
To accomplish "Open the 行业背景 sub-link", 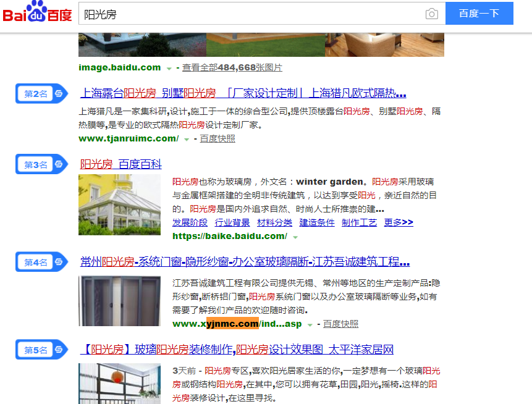I will click(232, 222).
